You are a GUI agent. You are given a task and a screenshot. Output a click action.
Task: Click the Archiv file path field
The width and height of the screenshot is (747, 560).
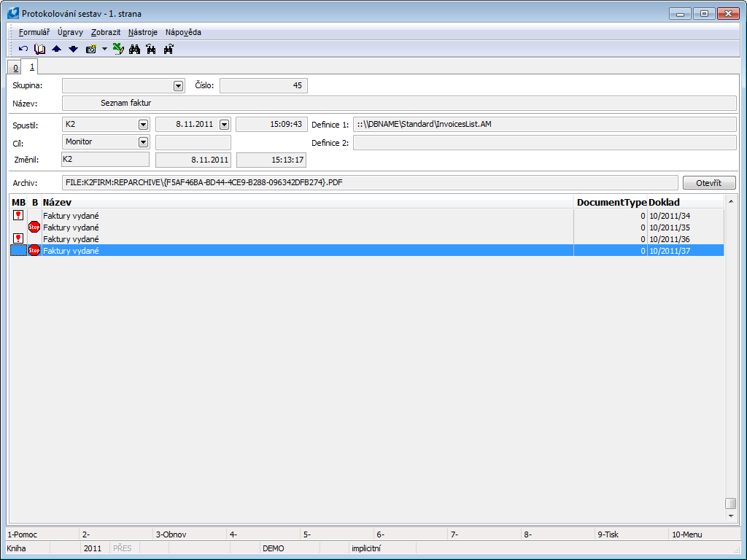click(x=370, y=182)
